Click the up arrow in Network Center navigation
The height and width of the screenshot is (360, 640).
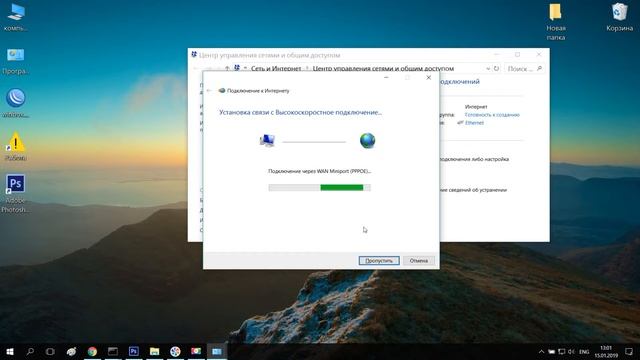[227, 69]
